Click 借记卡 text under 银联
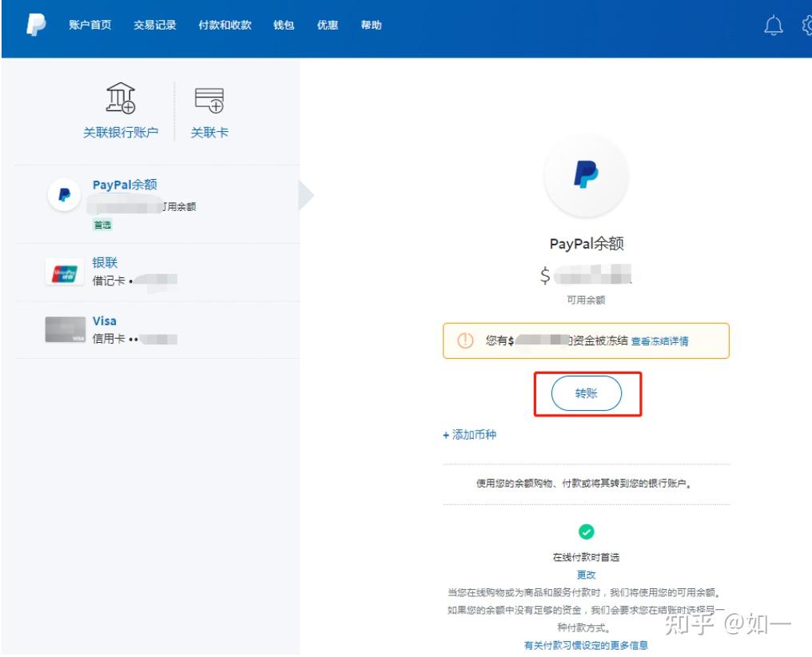Screen dimensions: 812x657 pyautogui.click(x=109, y=281)
